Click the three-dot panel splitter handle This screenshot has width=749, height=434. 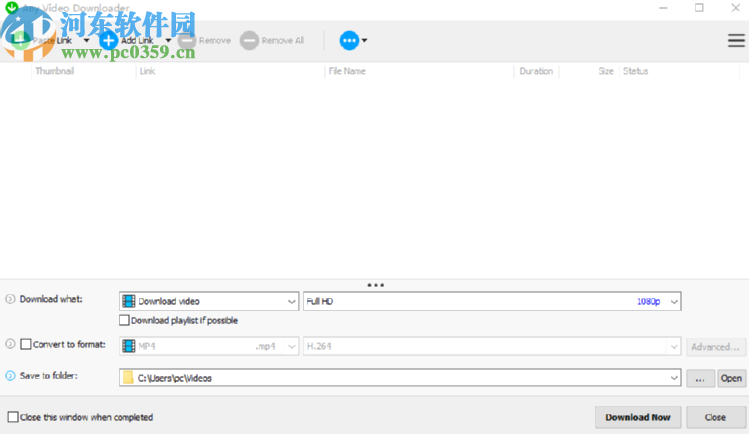375,285
